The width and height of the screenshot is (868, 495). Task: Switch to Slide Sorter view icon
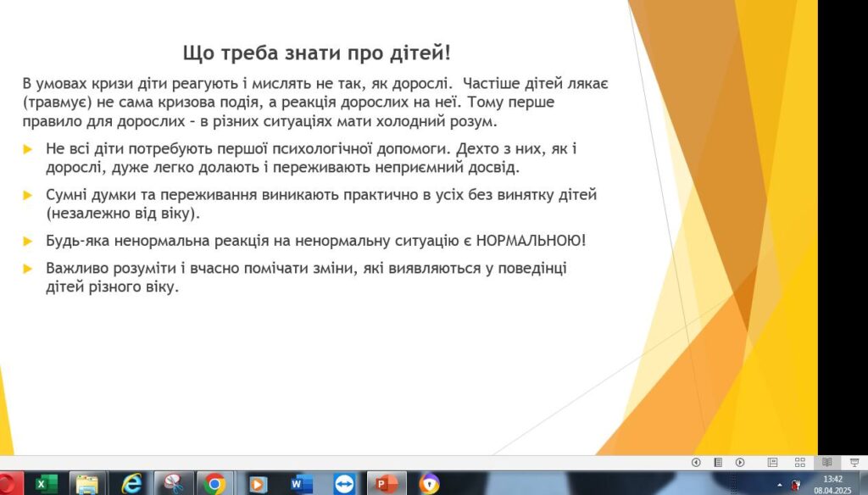pyautogui.click(x=800, y=462)
